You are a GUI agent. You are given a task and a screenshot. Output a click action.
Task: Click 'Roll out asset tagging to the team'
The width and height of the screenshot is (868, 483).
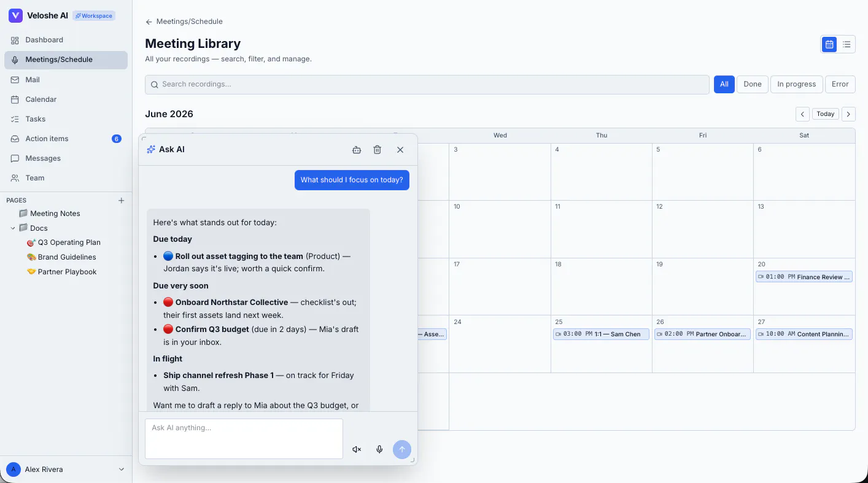coord(239,257)
